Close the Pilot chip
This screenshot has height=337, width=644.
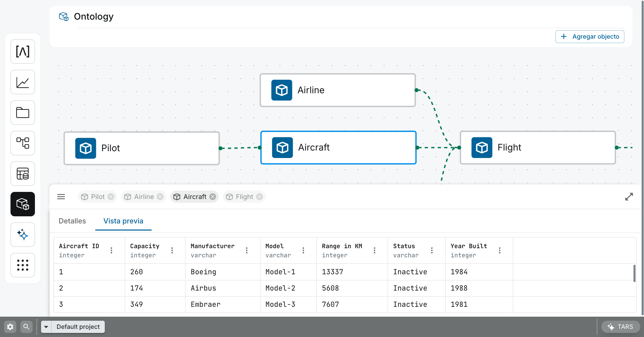[x=111, y=197]
